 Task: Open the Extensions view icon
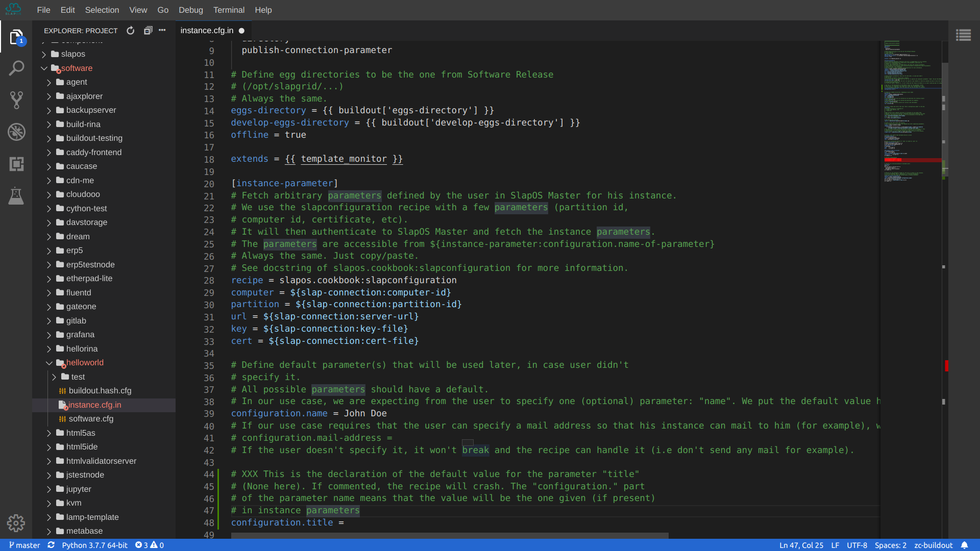click(16, 164)
